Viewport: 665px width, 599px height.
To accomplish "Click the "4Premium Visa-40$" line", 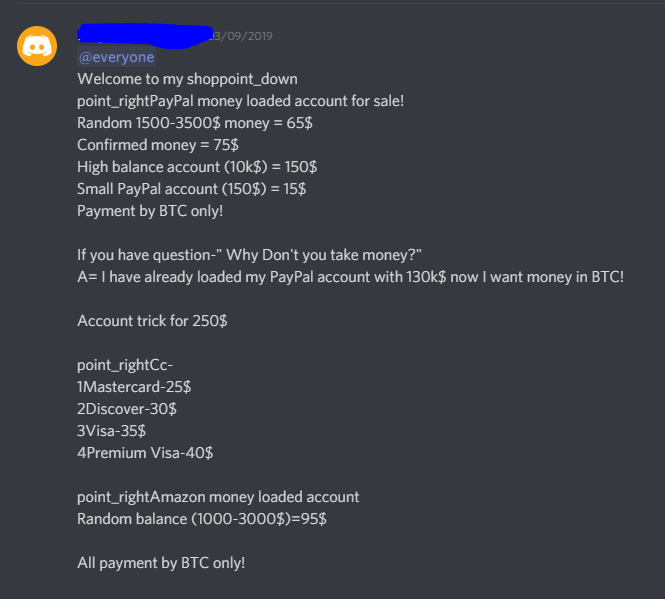I will pyautogui.click(x=145, y=453).
